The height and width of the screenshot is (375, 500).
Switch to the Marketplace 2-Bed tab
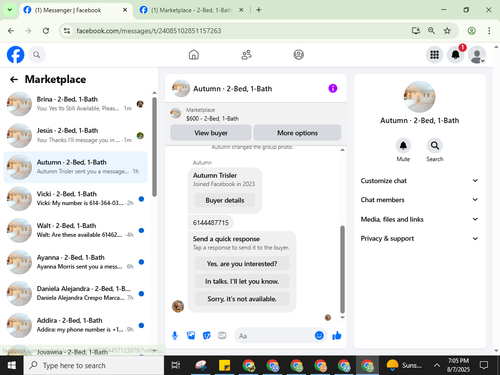(191, 10)
